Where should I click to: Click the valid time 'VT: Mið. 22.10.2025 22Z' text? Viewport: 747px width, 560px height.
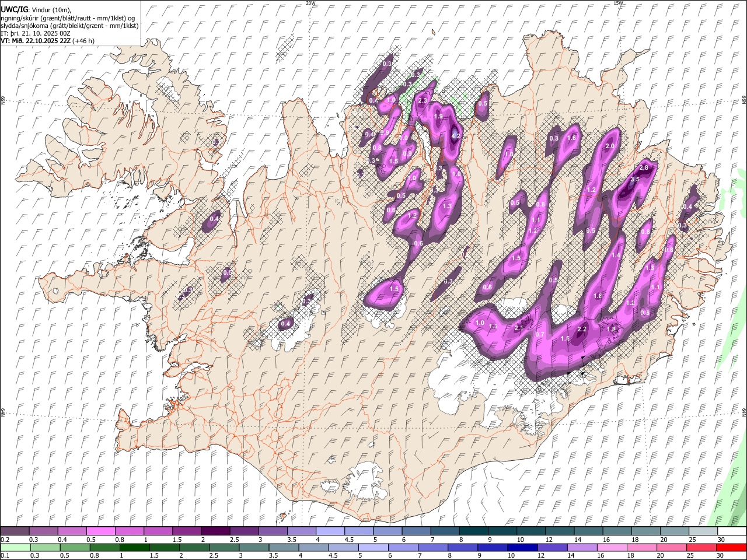click(x=36, y=41)
